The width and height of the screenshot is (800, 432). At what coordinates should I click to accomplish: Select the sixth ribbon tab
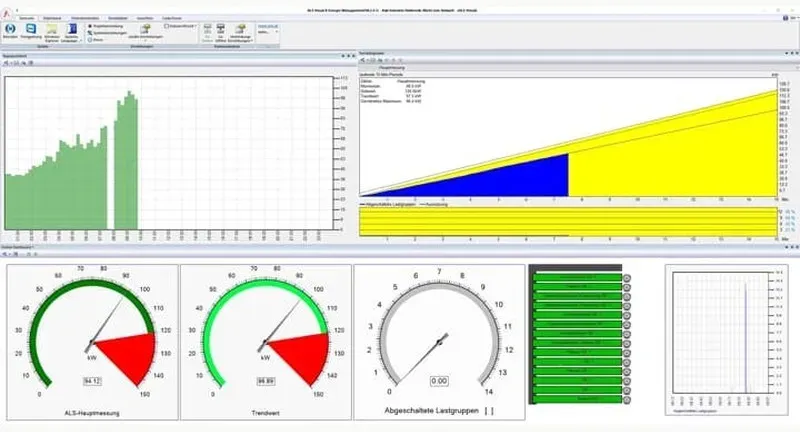point(172,18)
